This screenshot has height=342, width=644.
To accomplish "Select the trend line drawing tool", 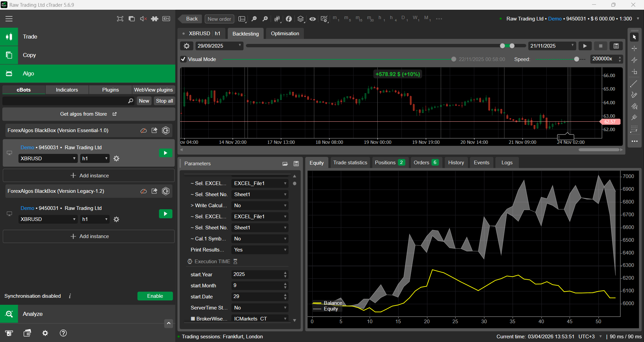I will pyautogui.click(x=634, y=84).
